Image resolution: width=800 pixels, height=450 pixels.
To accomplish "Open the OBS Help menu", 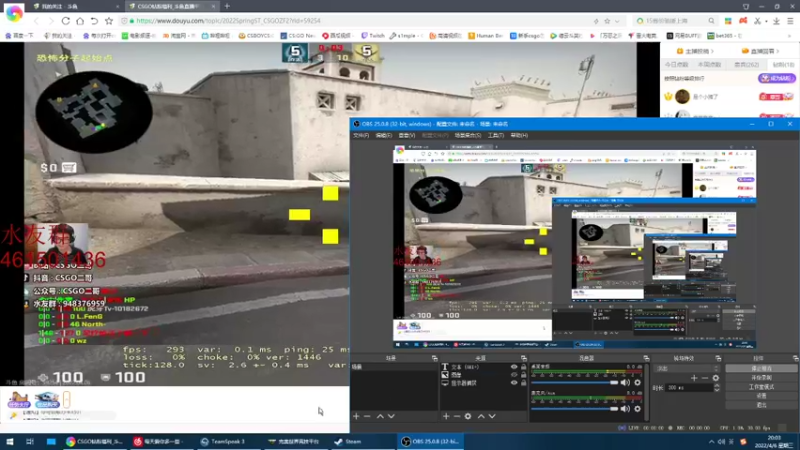I will (519, 136).
